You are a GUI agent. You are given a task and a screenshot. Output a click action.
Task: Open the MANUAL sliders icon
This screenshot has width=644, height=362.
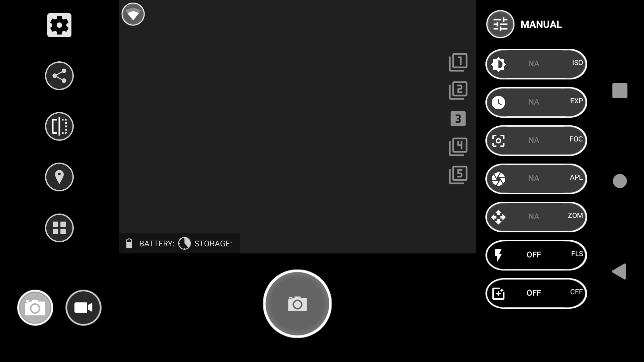pyautogui.click(x=500, y=24)
